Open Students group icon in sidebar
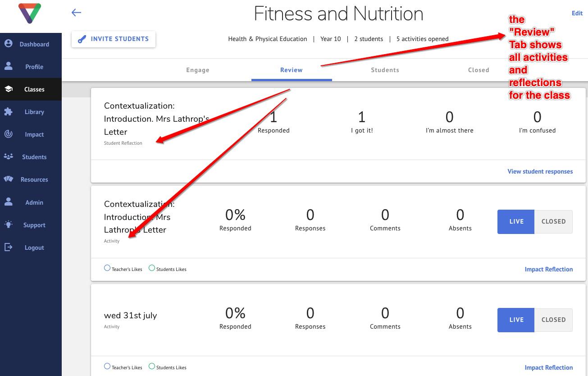588x376 pixels. pos(8,156)
